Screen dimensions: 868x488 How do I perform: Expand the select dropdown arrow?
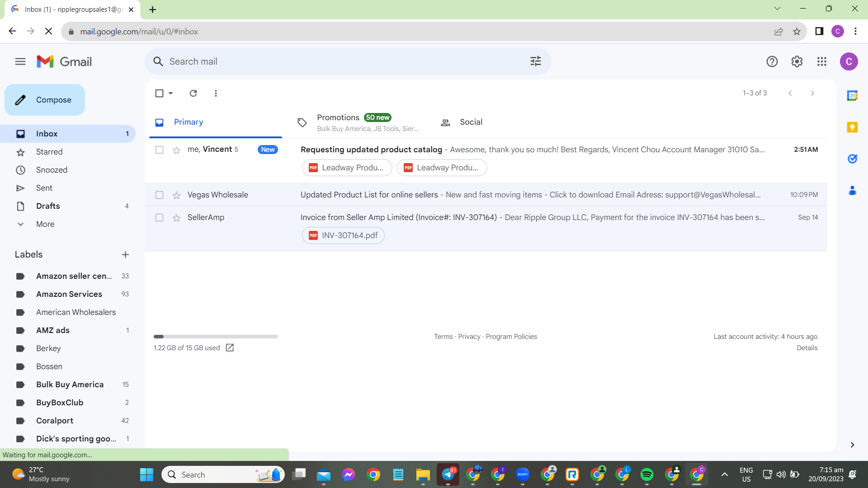click(170, 93)
